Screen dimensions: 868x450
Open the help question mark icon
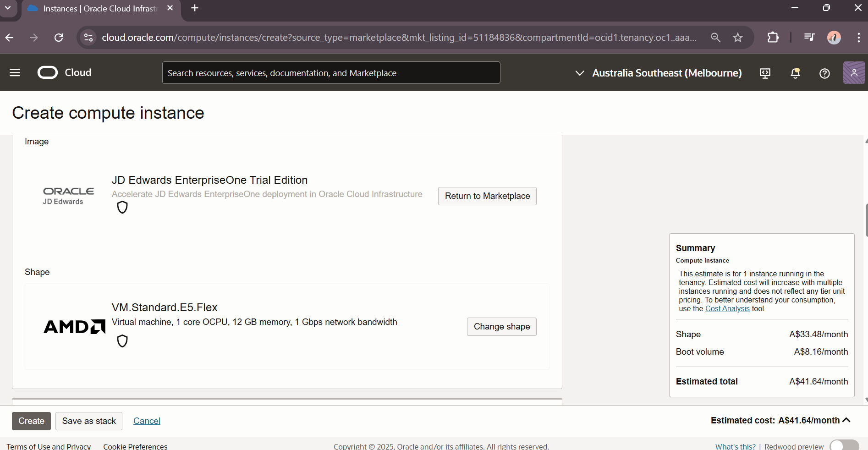[x=824, y=73]
